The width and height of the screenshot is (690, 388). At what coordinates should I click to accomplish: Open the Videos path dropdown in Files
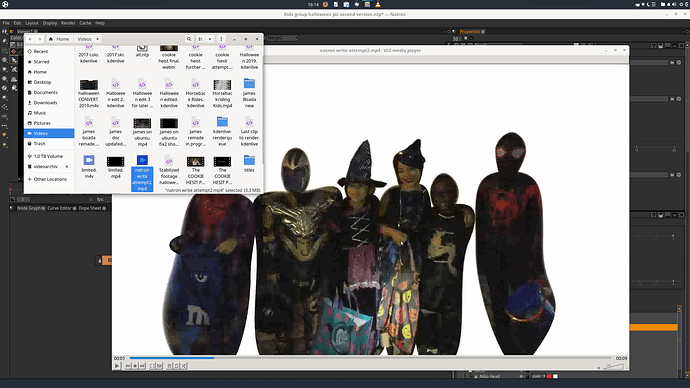(88, 39)
